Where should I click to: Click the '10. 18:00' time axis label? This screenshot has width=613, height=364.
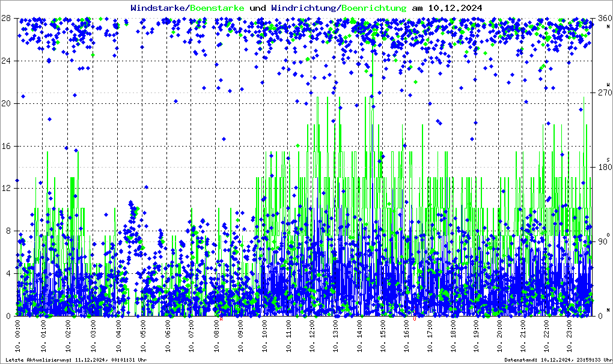[x=453, y=336]
